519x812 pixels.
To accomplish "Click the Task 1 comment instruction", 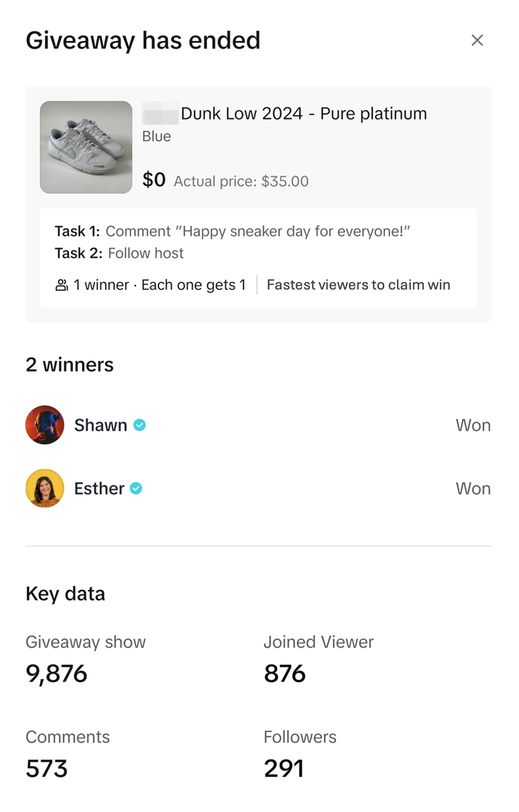I will pos(257,231).
